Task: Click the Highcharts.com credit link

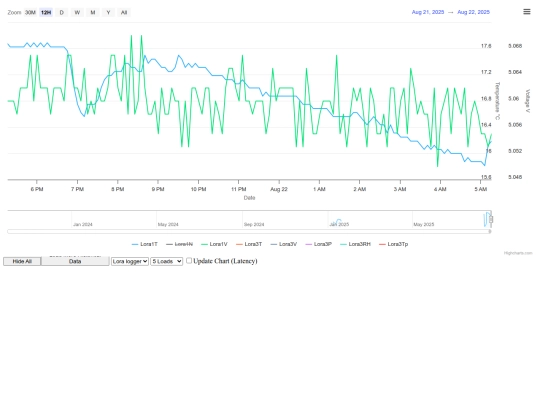Action: [x=518, y=253]
